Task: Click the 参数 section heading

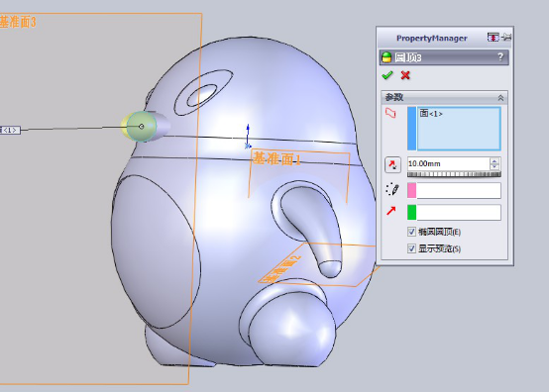Action: [x=394, y=98]
